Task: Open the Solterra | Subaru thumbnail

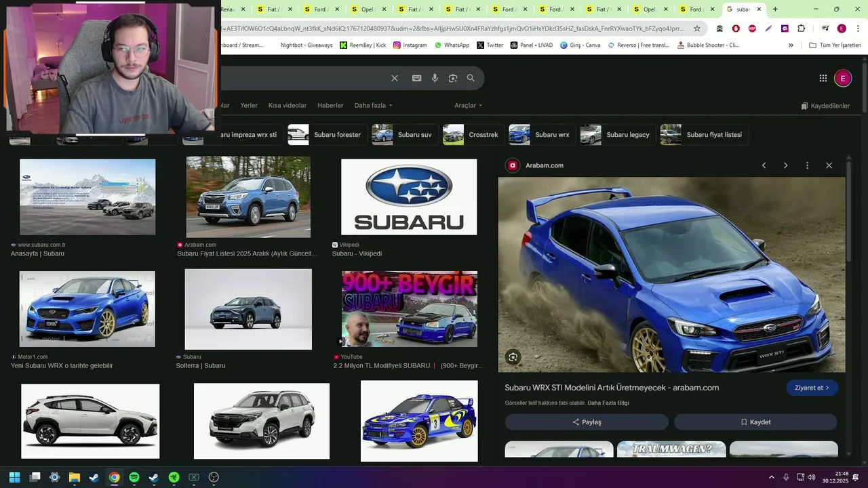Action: pyautogui.click(x=248, y=309)
